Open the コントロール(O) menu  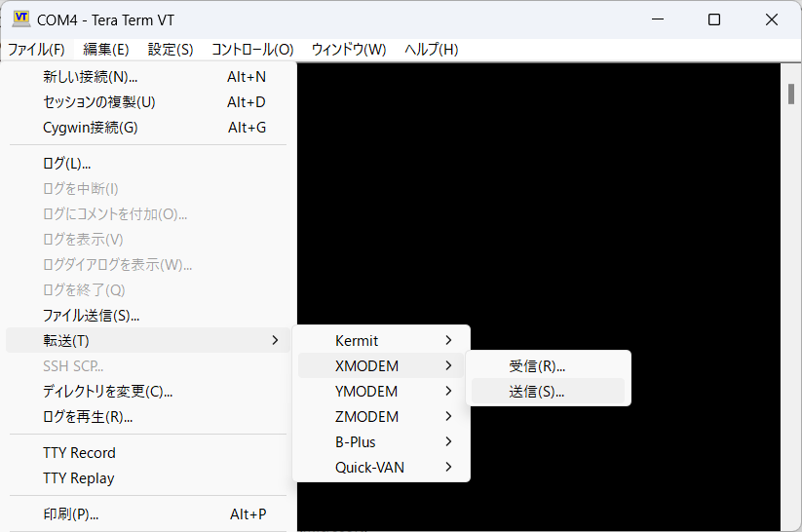coord(252,50)
